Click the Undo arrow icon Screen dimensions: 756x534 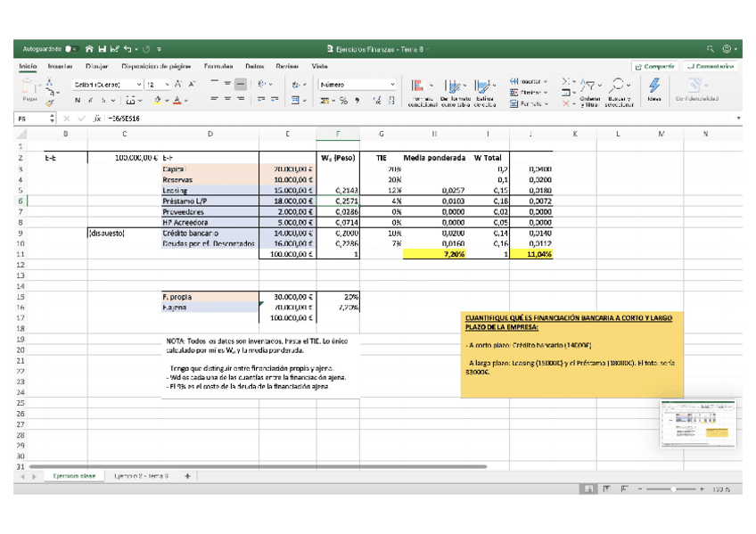point(127,49)
